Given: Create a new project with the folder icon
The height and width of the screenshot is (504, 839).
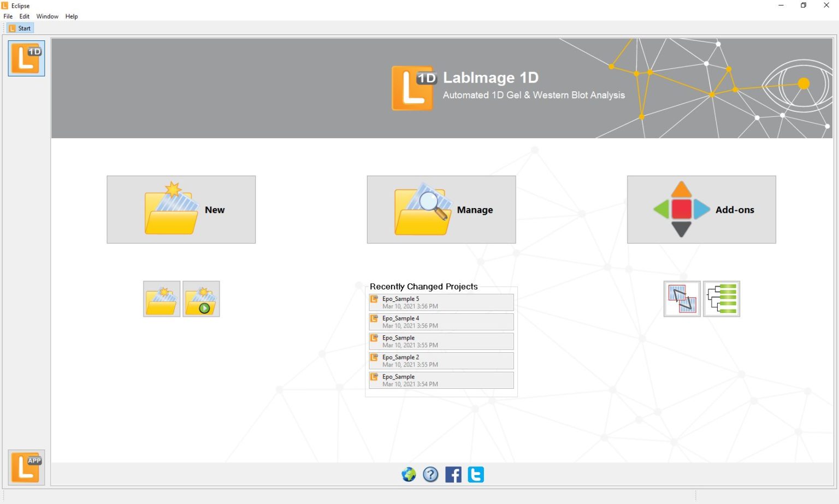Looking at the screenshot, I should pos(162,299).
